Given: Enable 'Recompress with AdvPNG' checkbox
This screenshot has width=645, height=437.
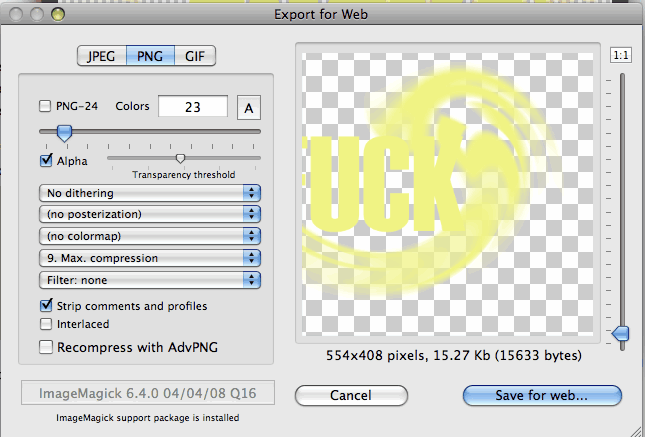Looking at the screenshot, I should click(x=46, y=347).
